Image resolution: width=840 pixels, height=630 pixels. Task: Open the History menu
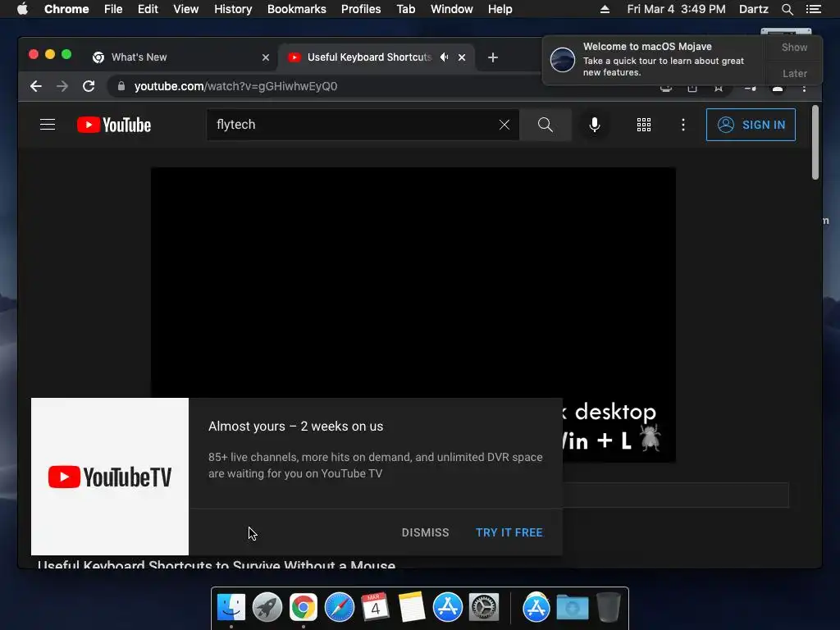coord(233,9)
